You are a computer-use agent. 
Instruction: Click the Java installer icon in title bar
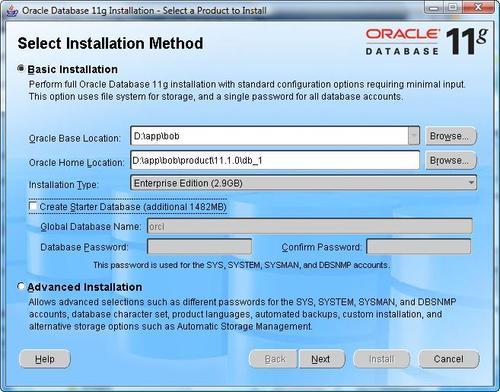click(12, 11)
